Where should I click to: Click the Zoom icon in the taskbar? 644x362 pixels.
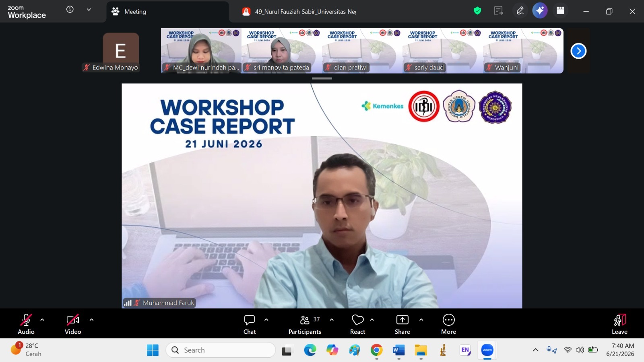(x=487, y=350)
